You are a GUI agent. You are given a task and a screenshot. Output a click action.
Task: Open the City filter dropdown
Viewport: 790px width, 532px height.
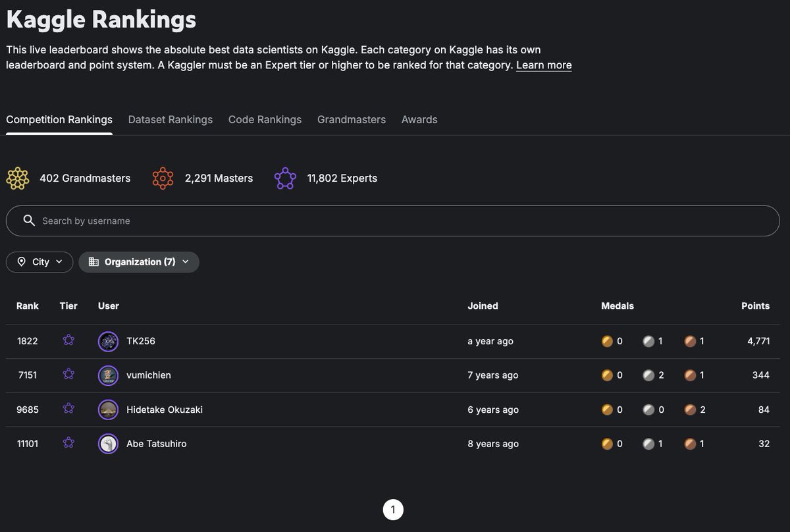[x=39, y=261]
